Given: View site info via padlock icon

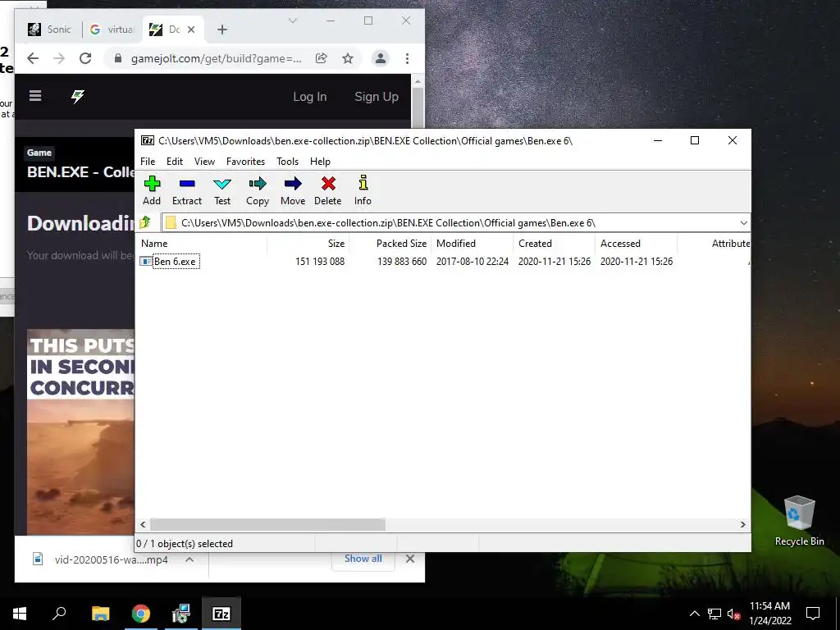Looking at the screenshot, I should click(x=118, y=58).
